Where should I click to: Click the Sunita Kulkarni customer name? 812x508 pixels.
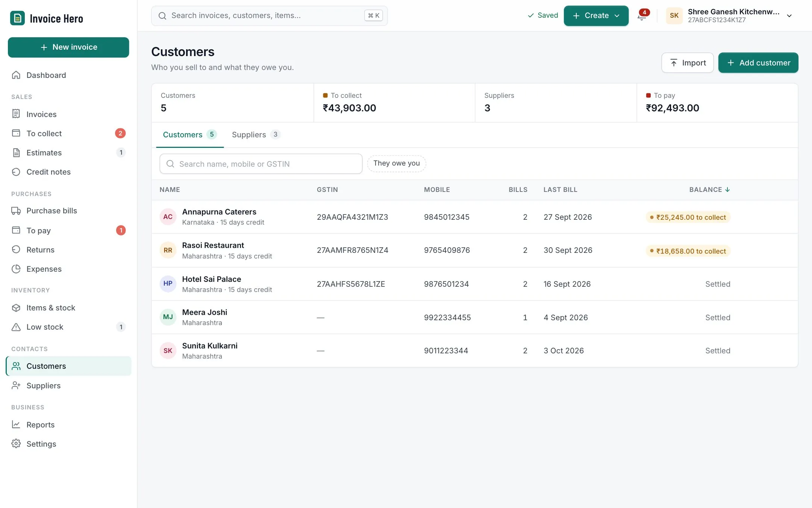point(210,346)
